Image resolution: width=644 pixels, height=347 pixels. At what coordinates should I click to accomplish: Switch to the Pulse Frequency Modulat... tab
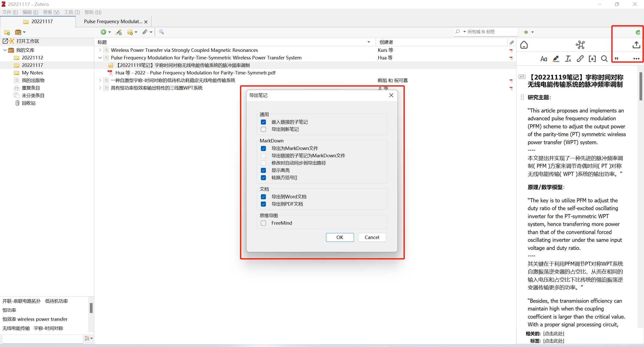[113, 22]
